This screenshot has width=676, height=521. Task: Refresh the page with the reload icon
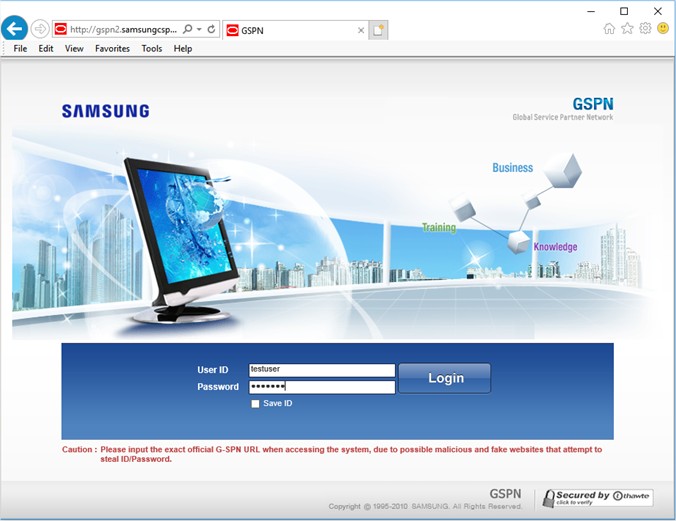coord(211,29)
